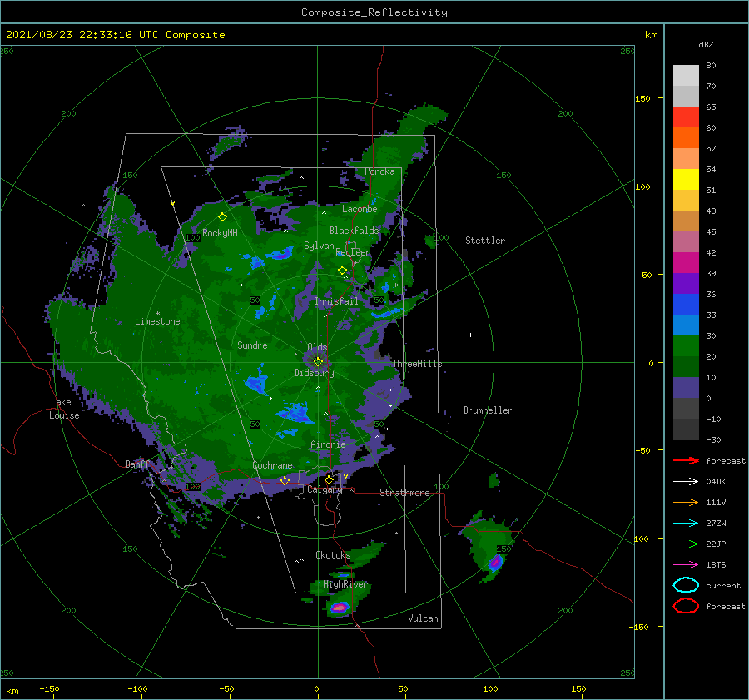Viewport: 749px width, 700px height.
Task: Click the Stettler city label
Action: click(485, 241)
